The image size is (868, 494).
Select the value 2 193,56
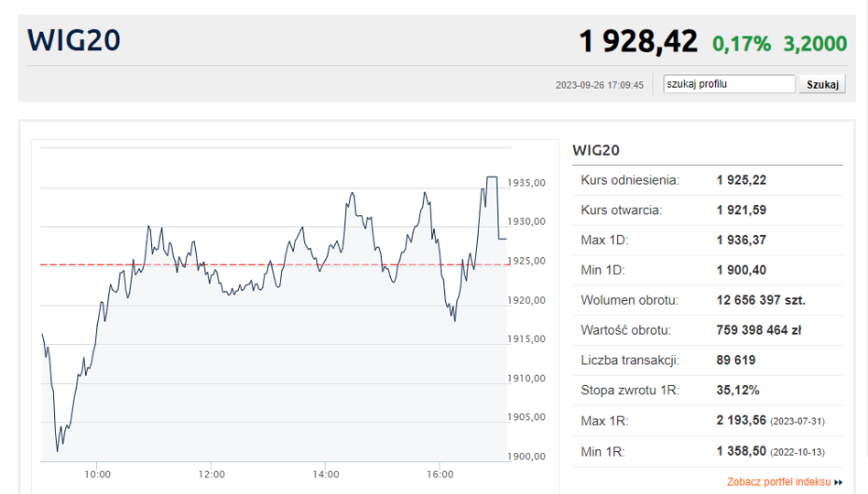[742, 421]
